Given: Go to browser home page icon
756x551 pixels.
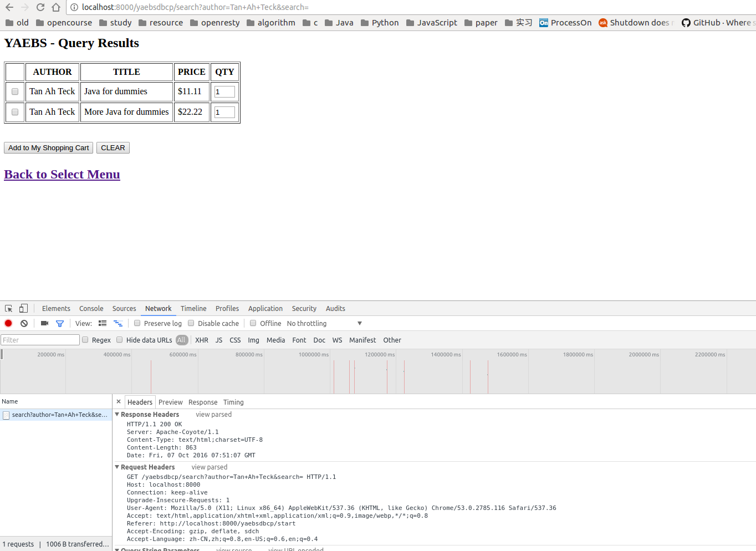Looking at the screenshot, I should tap(56, 7).
